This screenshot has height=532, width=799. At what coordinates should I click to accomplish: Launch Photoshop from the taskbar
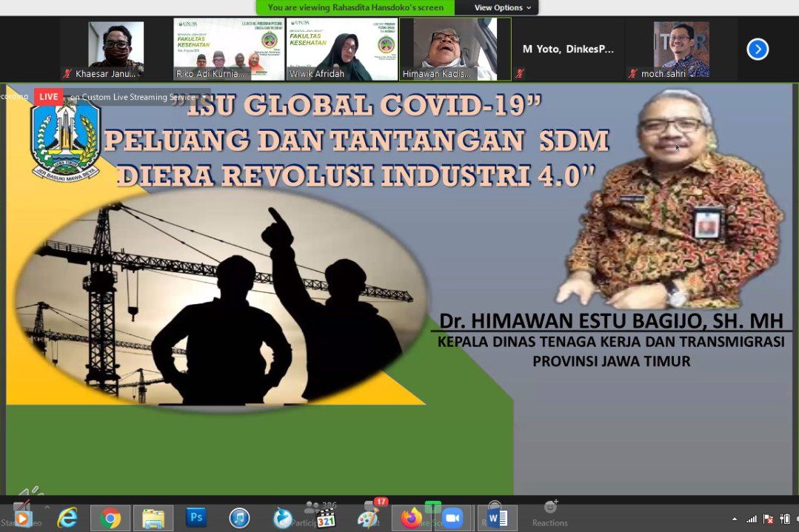(x=196, y=517)
